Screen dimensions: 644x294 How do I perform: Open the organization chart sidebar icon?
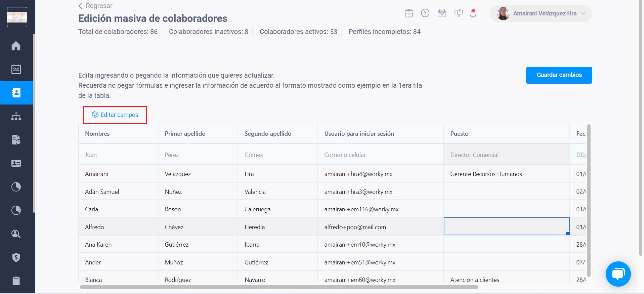(x=16, y=116)
